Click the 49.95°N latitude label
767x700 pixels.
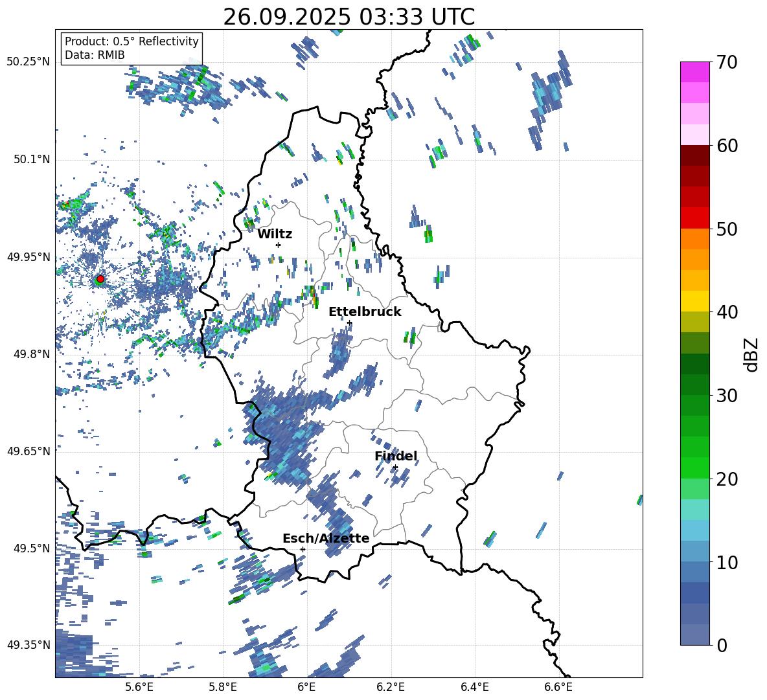click(29, 256)
